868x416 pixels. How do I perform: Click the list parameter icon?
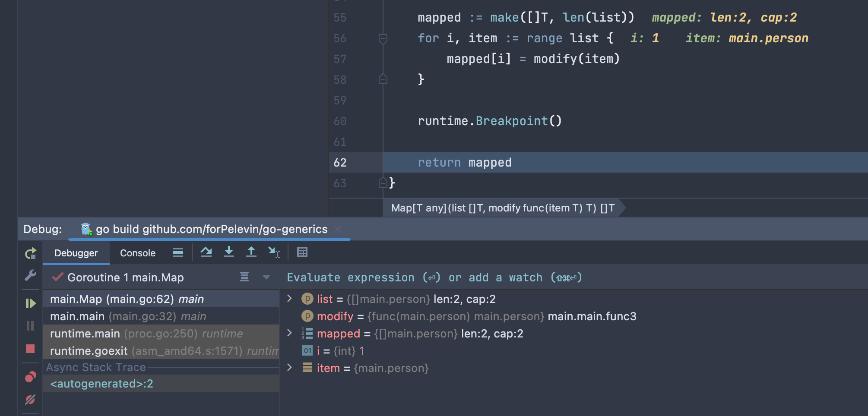click(307, 299)
